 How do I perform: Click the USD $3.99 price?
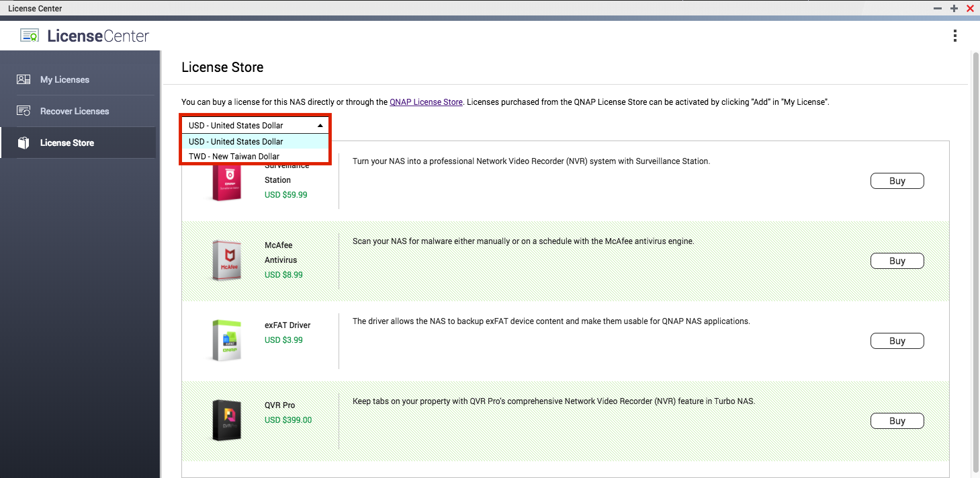pos(283,340)
